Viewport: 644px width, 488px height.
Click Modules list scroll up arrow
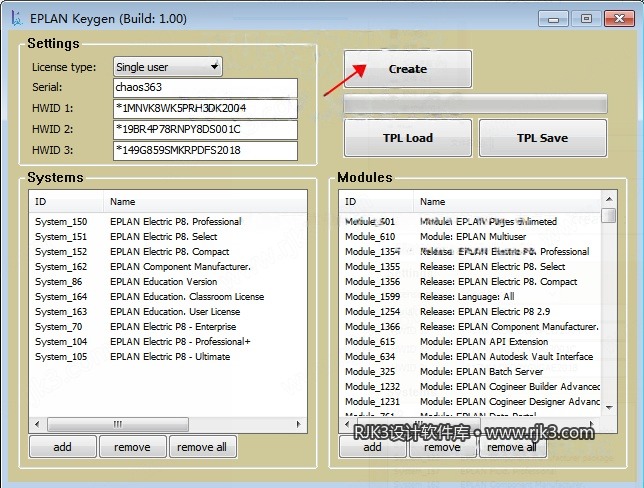(x=609, y=199)
